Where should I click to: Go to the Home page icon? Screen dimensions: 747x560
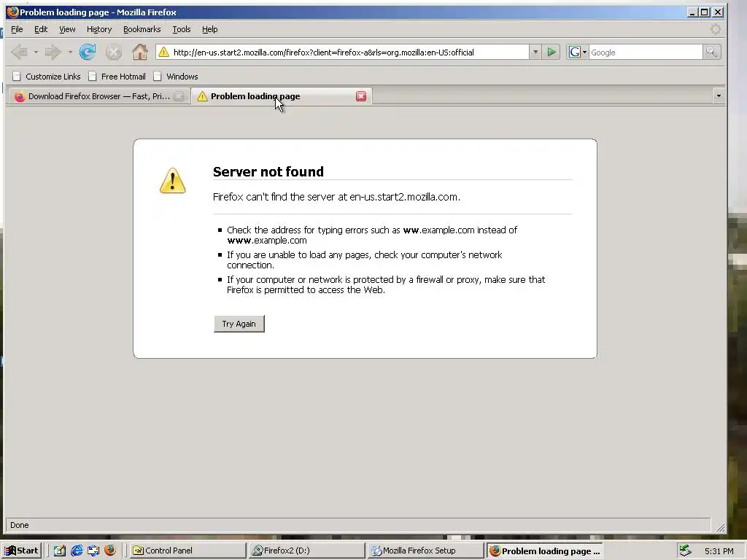(139, 52)
